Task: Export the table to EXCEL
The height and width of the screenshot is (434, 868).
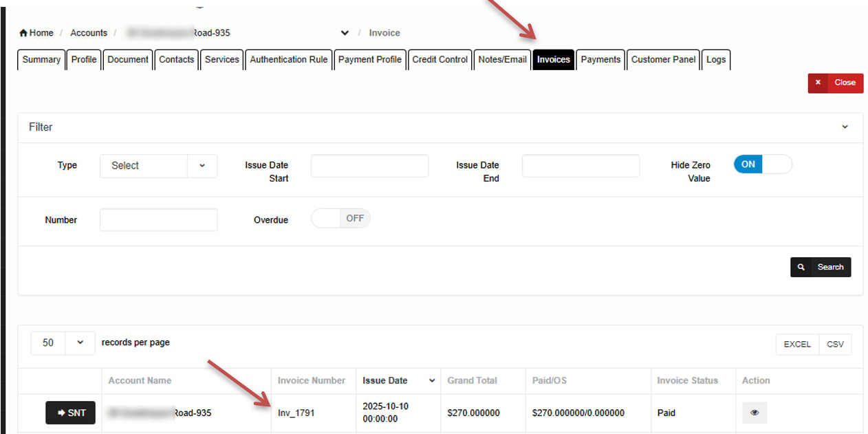Action: tap(797, 345)
